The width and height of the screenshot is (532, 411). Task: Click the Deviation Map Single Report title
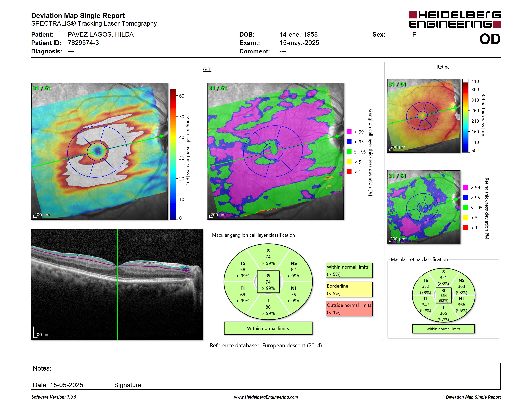(x=78, y=16)
